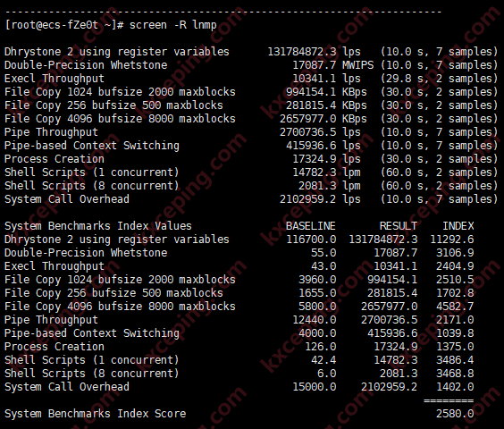Click the Context Switching index '1039.8'
The width and height of the screenshot is (504, 429).
pyautogui.click(x=455, y=333)
